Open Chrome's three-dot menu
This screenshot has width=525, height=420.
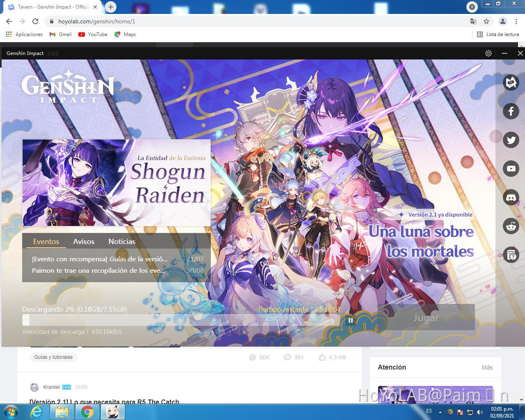tap(516, 21)
